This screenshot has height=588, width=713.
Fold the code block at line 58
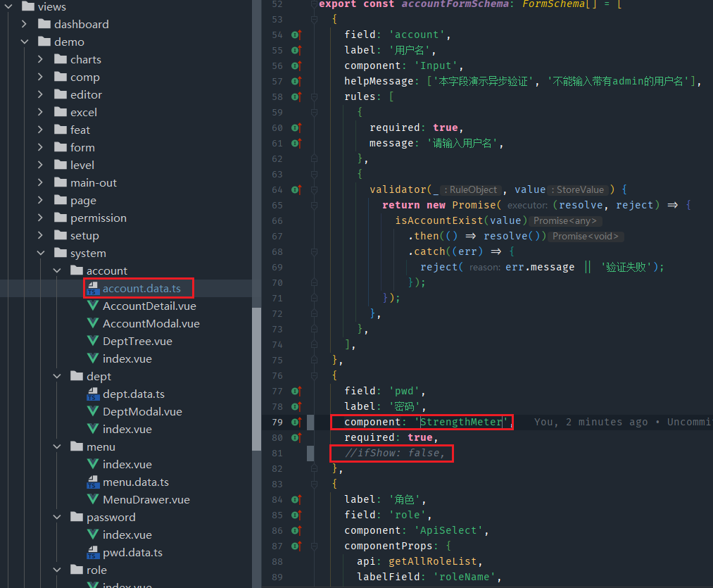[314, 96]
